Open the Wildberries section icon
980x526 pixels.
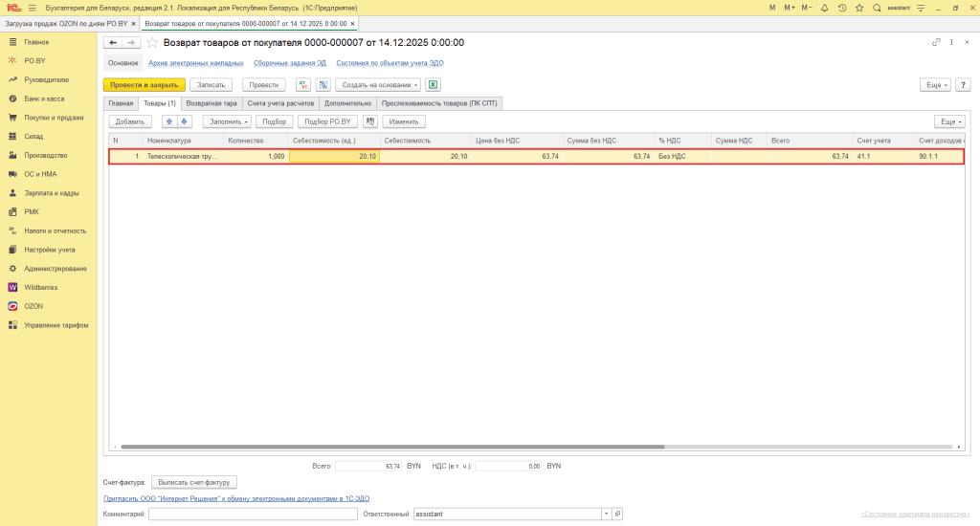point(12,287)
